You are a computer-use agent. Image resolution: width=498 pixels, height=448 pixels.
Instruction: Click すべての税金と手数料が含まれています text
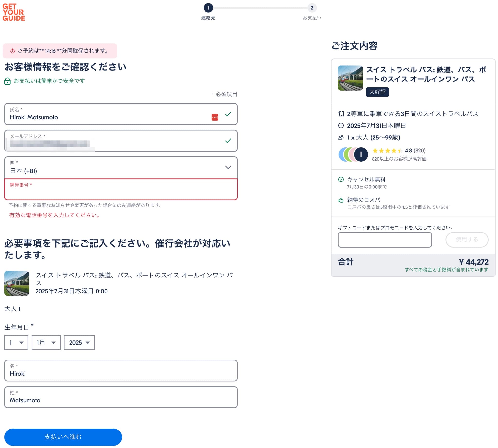click(x=446, y=270)
